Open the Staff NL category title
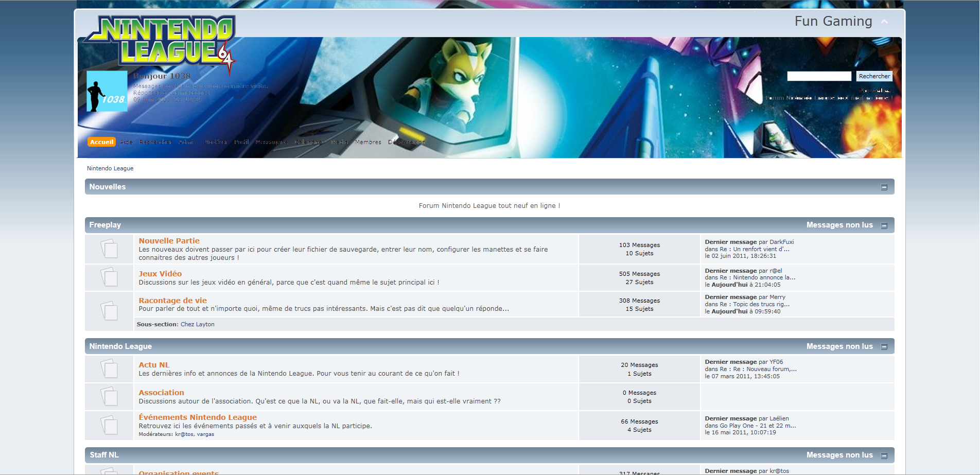Image resolution: width=980 pixels, height=475 pixels. coord(104,455)
